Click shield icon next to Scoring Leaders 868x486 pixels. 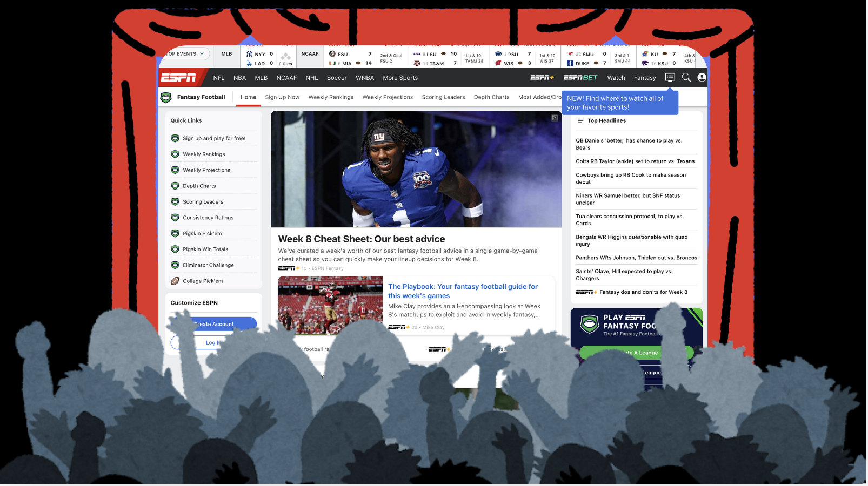pyautogui.click(x=175, y=201)
